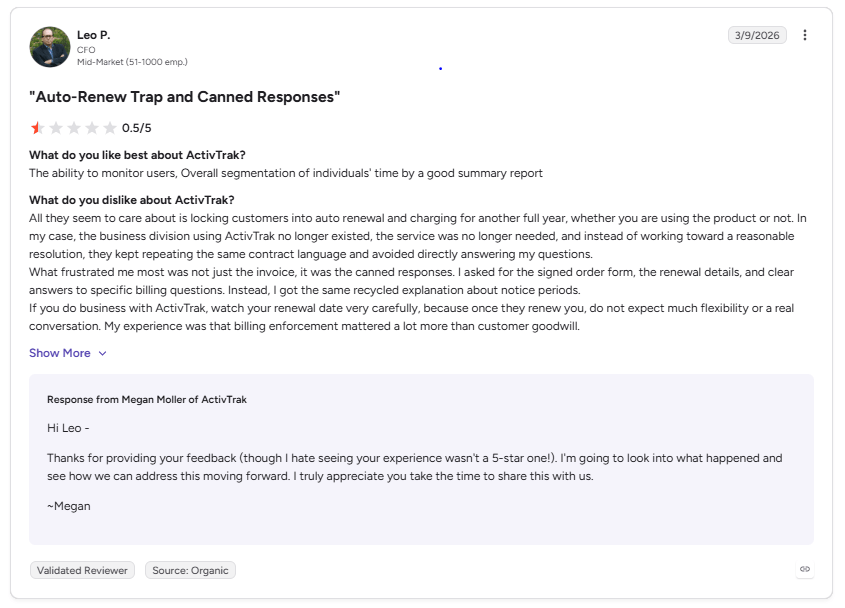Click the red half-filled first star

[x=37, y=128]
